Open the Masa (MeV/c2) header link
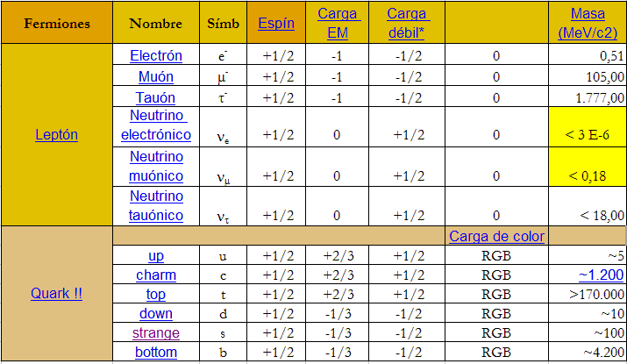This screenshot has width=627, height=364. [x=591, y=24]
